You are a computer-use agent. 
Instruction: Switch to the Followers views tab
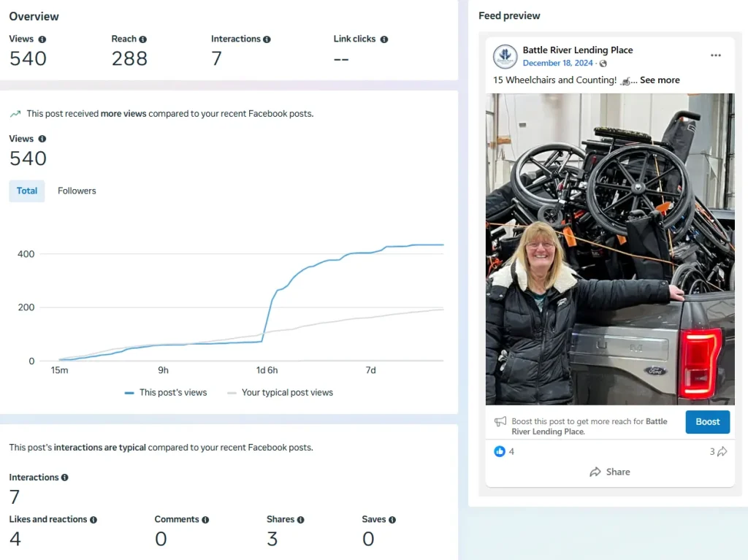pos(77,191)
